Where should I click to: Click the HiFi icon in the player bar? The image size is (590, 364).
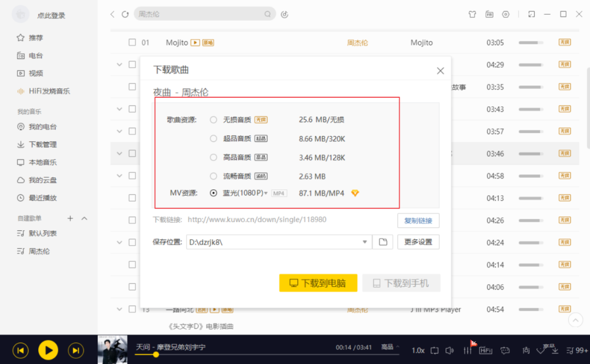(x=486, y=350)
